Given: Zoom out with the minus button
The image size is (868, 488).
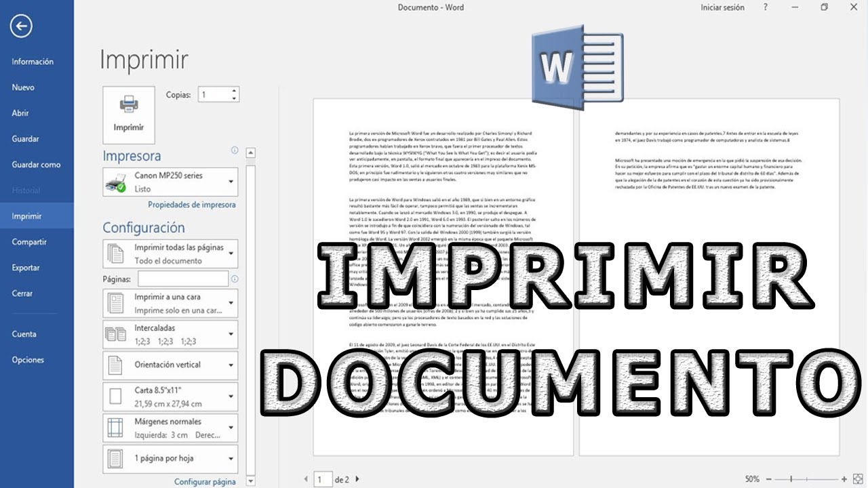Looking at the screenshot, I should [x=768, y=479].
